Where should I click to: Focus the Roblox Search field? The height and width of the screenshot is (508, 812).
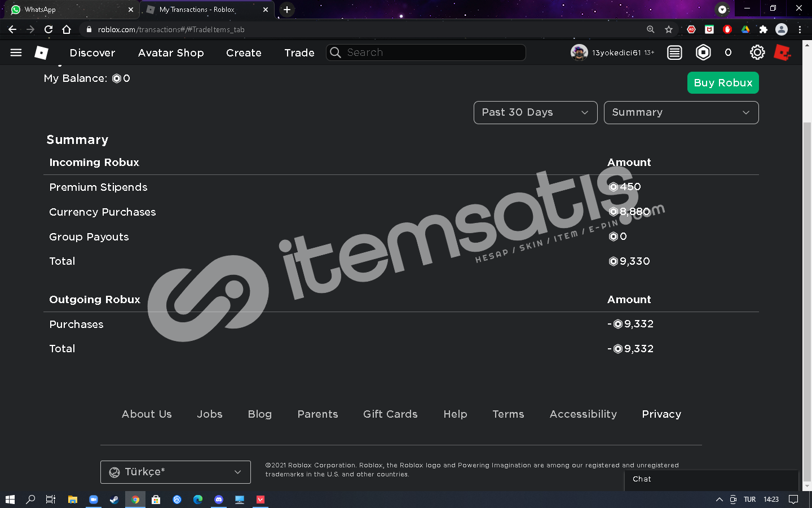(426, 52)
